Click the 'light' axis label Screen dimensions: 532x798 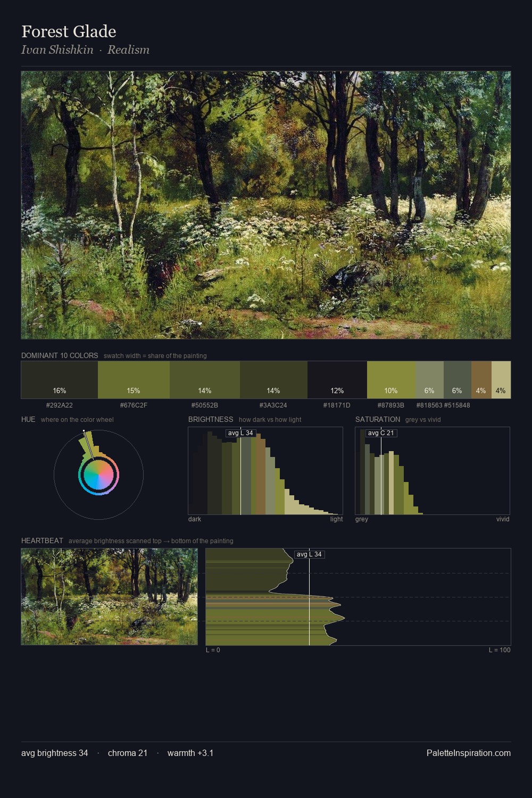336,519
